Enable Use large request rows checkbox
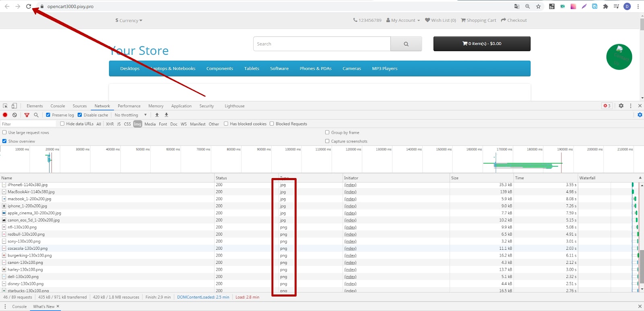 (x=4, y=132)
